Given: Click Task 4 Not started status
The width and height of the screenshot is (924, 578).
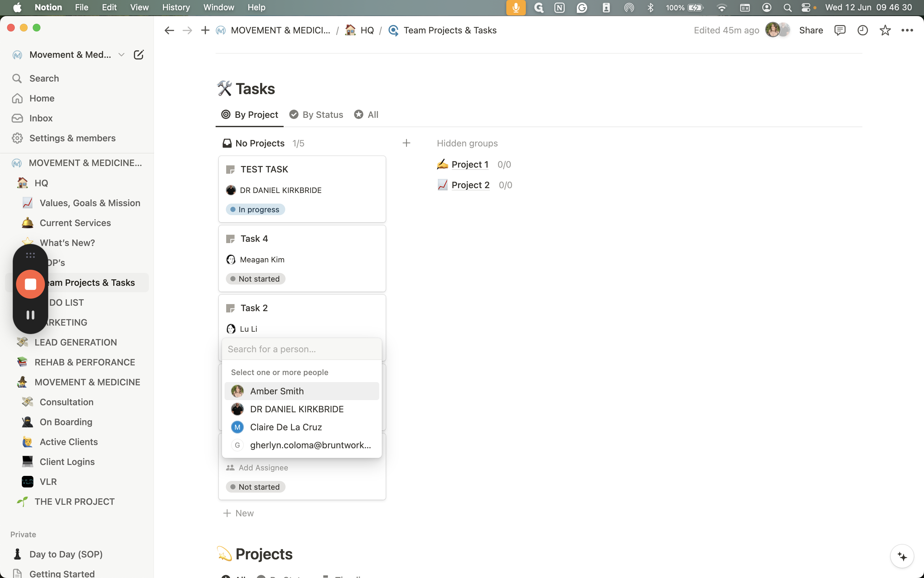Looking at the screenshot, I should click(255, 279).
